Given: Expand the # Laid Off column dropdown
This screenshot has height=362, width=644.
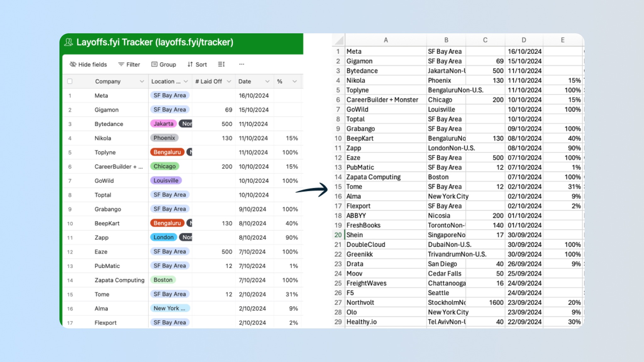Looking at the screenshot, I should click(229, 81).
